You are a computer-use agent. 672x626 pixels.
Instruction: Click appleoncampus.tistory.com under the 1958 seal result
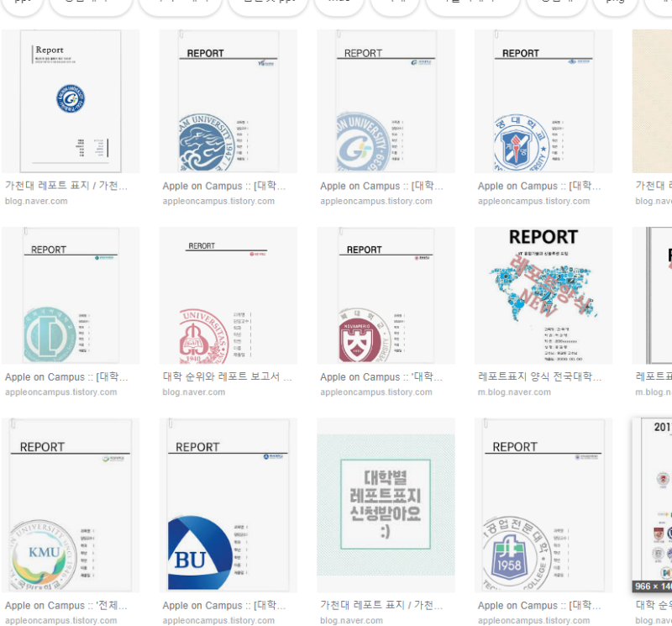pos(534,620)
